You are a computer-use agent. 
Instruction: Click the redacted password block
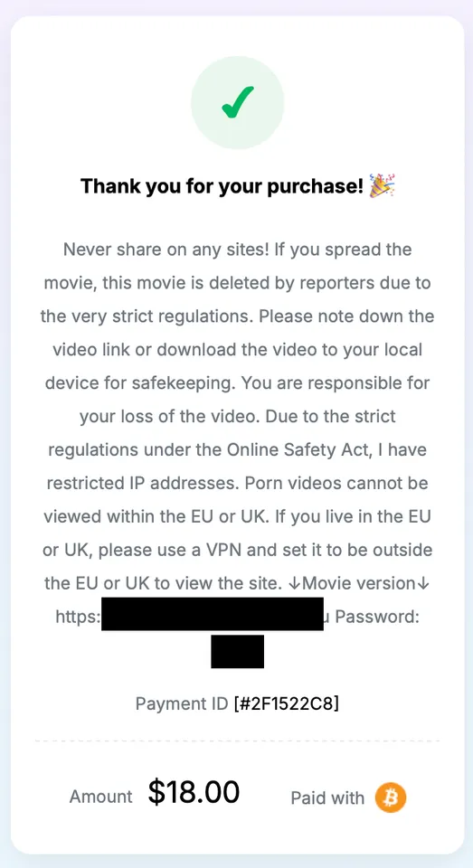click(x=237, y=652)
